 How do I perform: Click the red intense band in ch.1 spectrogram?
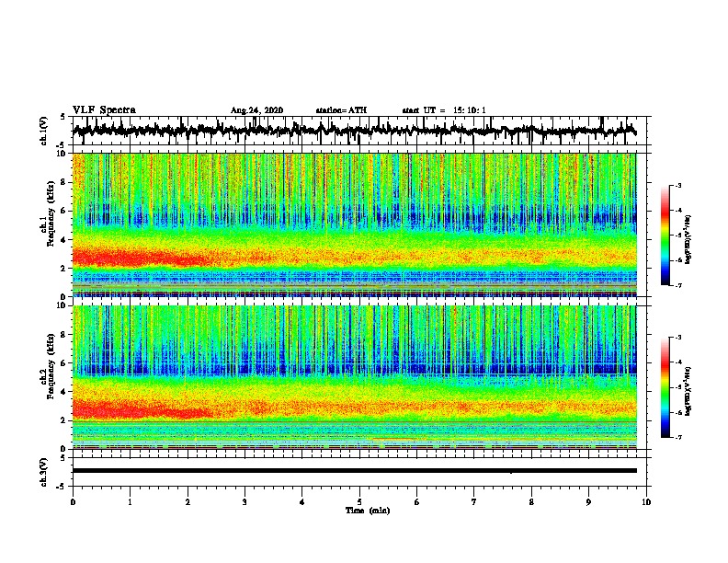pyautogui.click(x=140, y=258)
